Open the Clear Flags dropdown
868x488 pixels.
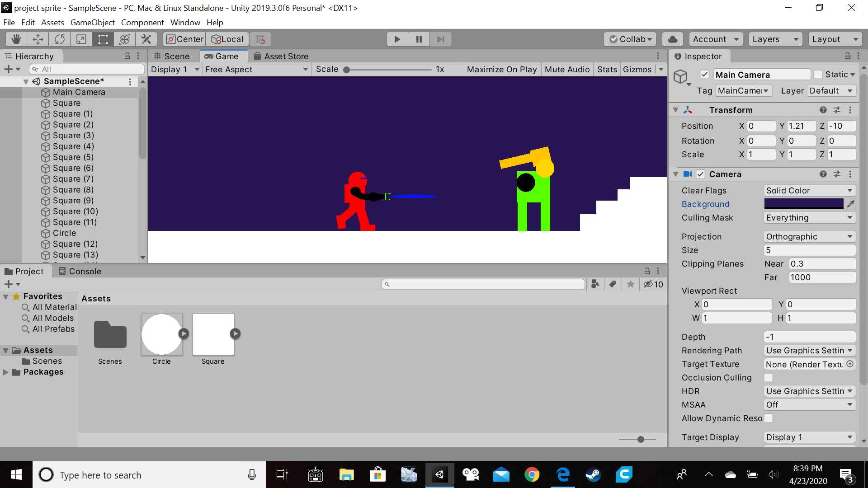809,191
